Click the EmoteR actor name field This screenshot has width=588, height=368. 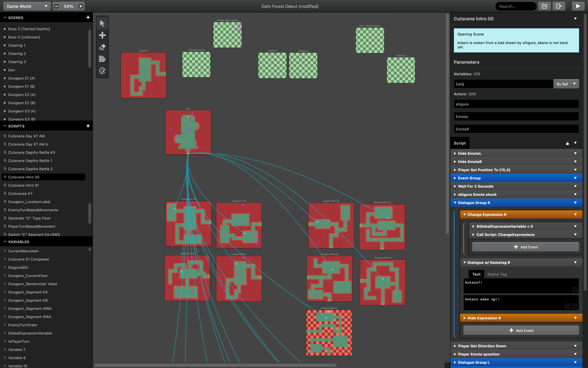[x=516, y=129]
